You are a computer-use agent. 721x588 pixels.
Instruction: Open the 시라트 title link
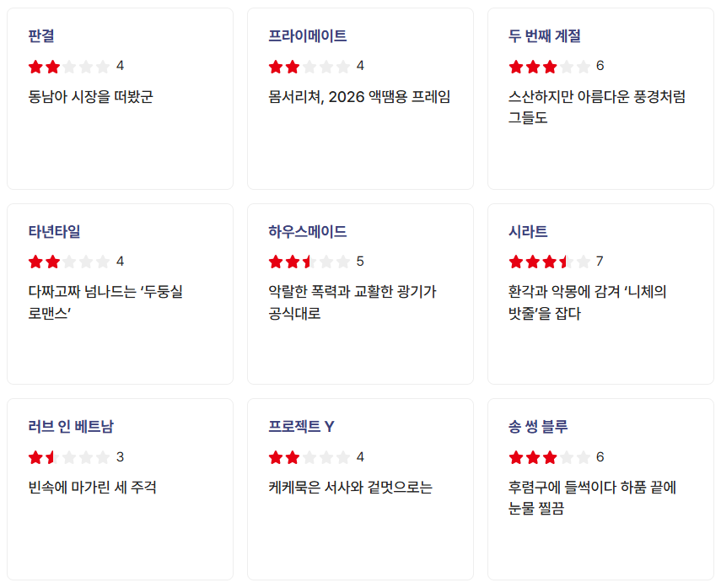[x=528, y=232]
